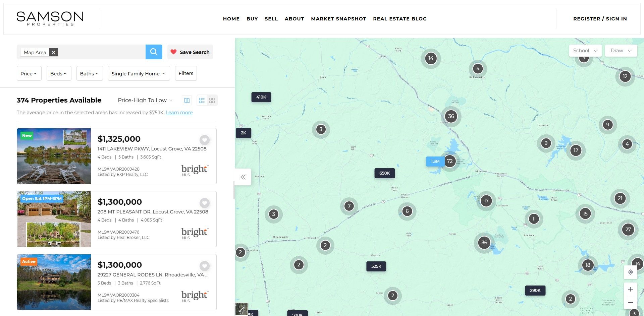Image resolution: width=644 pixels, height=316 pixels.
Task: Follow the Learn more link
Action: [x=179, y=113]
